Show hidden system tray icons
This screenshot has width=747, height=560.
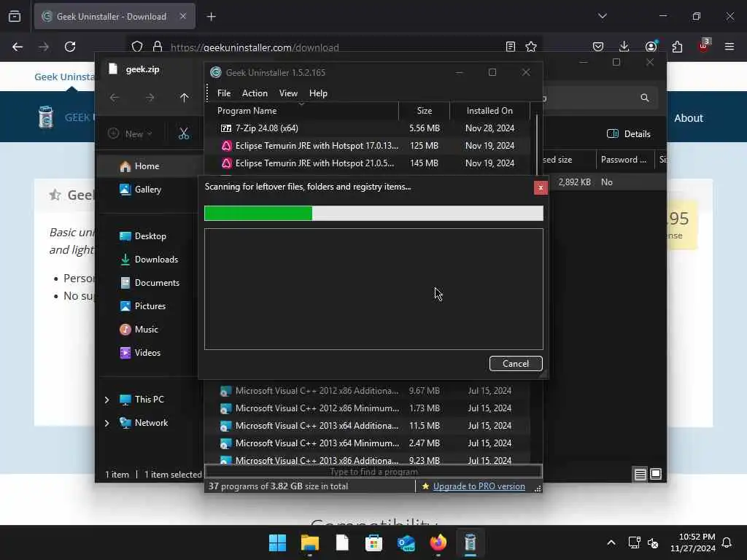click(x=611, y=542)
